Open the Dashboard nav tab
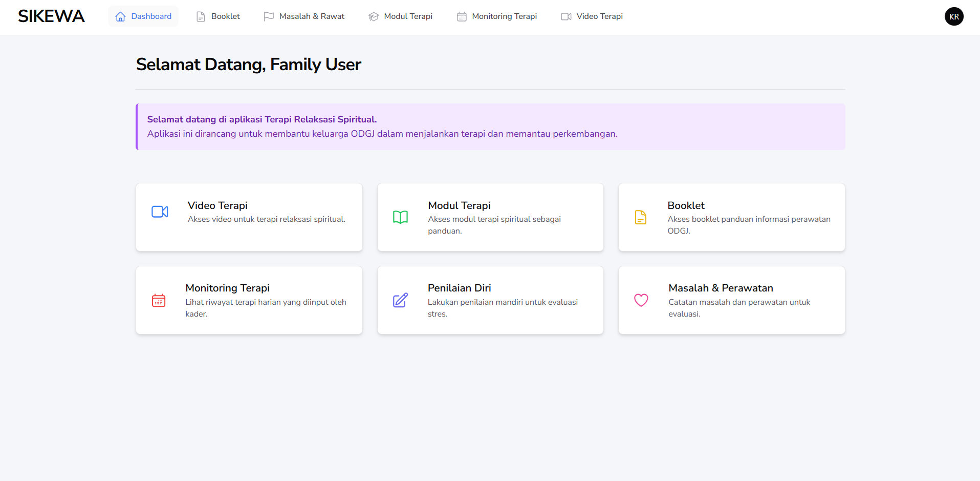This screenshot has height=481, width=980. (x=143, y=16)
